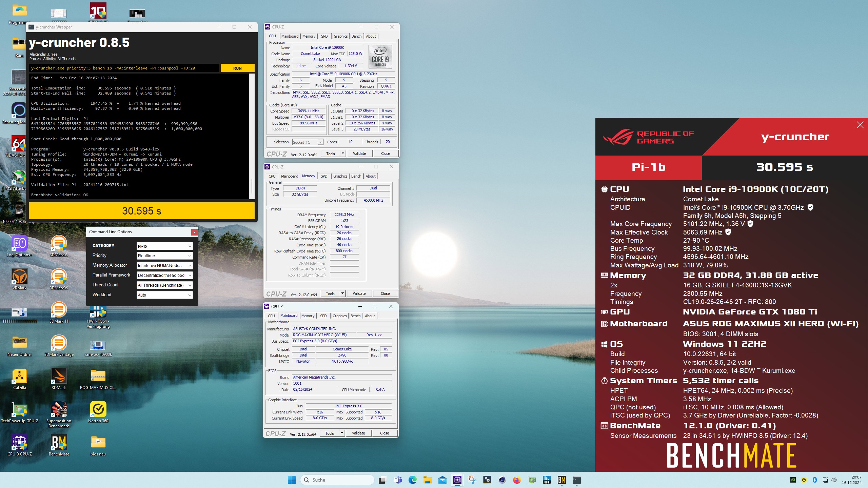The width and height of the screenshot is (868, 488).
Task: Open the VRMark desktop shortcut
Action: pos(20,279)
